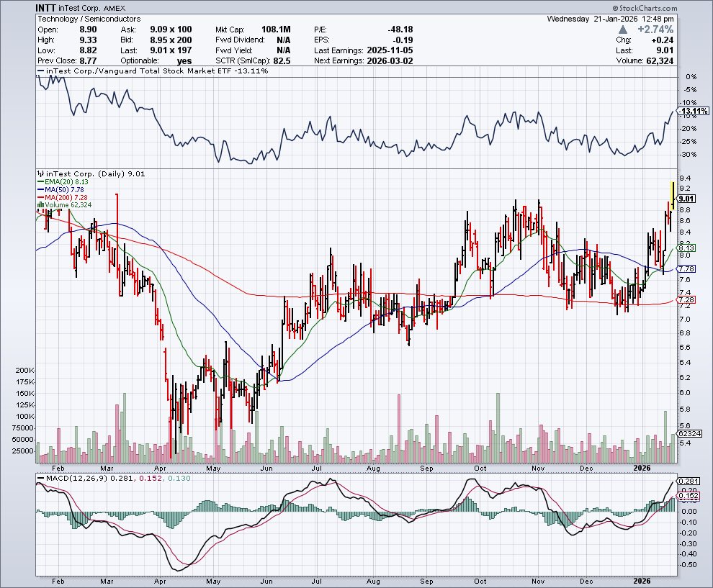Click the 'inTest Corp. AMEX' header title

pos(92,8)
